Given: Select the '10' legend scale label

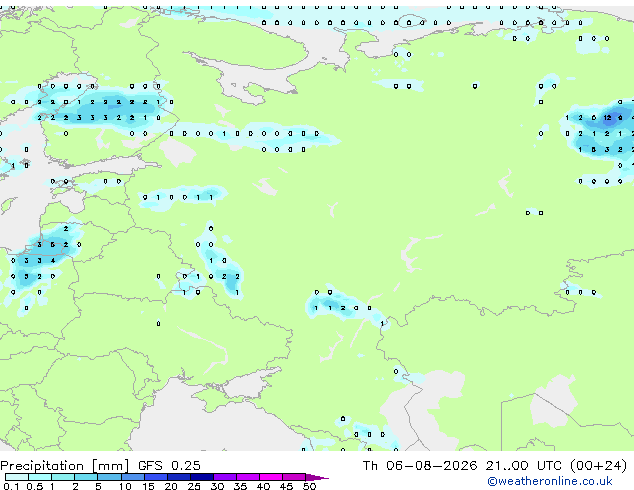Looking at the screenshot, I should (125, 486).
